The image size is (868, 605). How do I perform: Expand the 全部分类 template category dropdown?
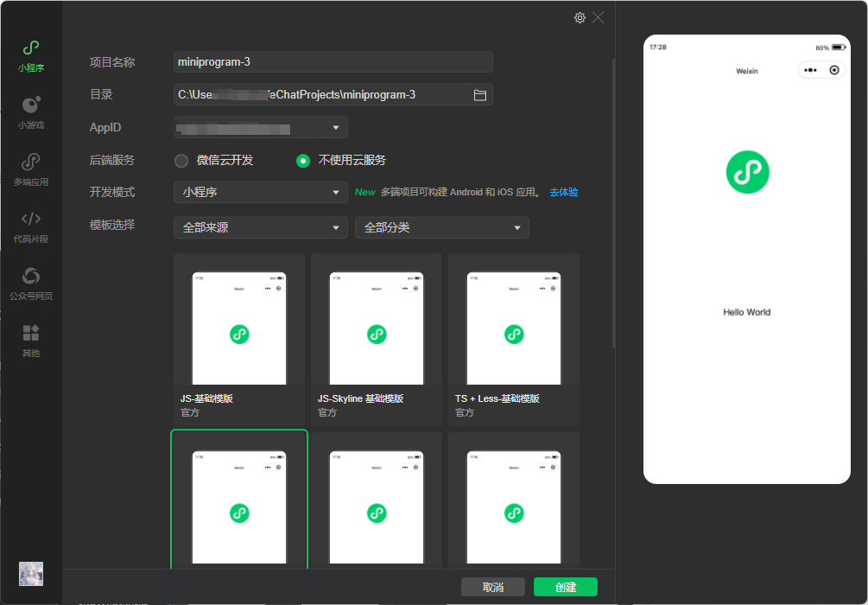click(441, 227)
